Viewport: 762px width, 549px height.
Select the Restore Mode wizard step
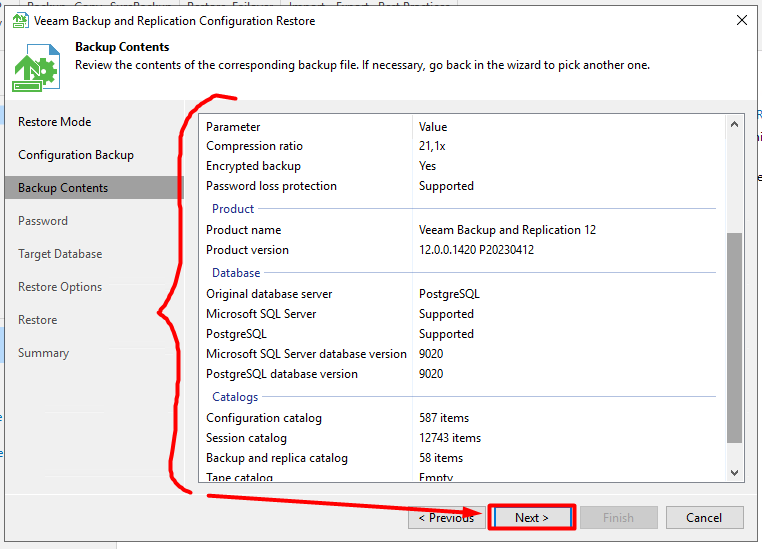click(54, 122)
